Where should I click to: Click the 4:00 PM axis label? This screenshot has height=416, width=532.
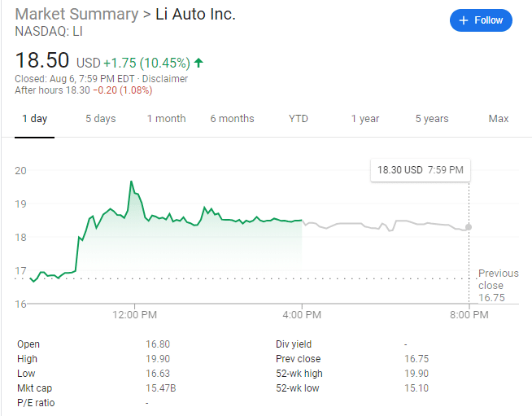[302, 314]
